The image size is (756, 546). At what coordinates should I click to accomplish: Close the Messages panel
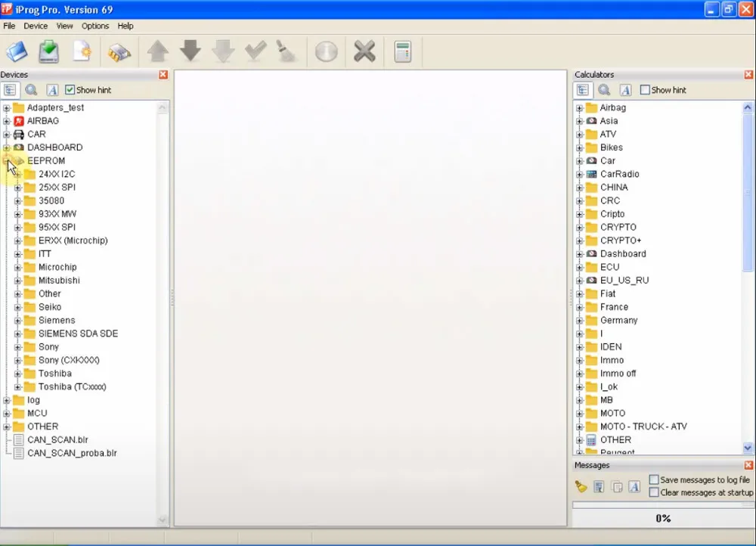[748, 465]
